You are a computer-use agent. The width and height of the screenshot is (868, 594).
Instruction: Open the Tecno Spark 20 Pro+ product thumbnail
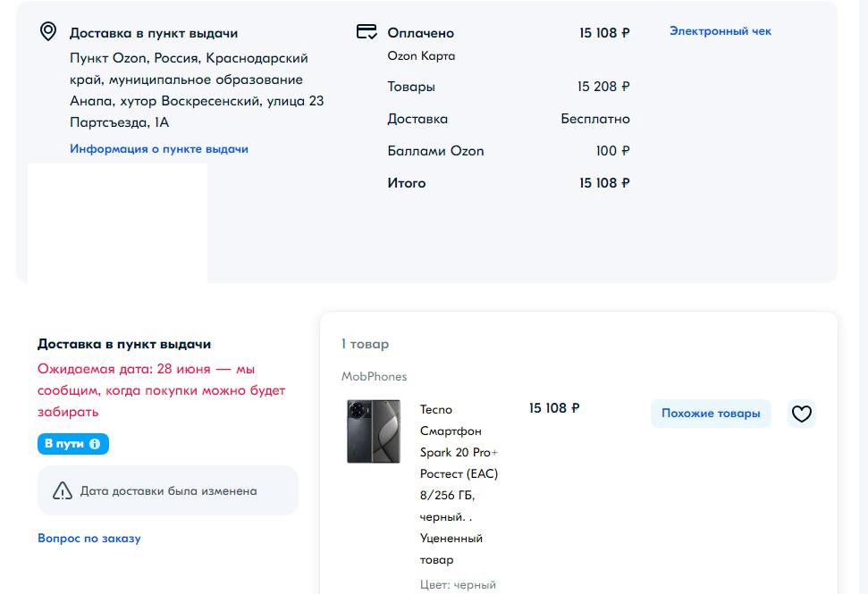(374, 431)
